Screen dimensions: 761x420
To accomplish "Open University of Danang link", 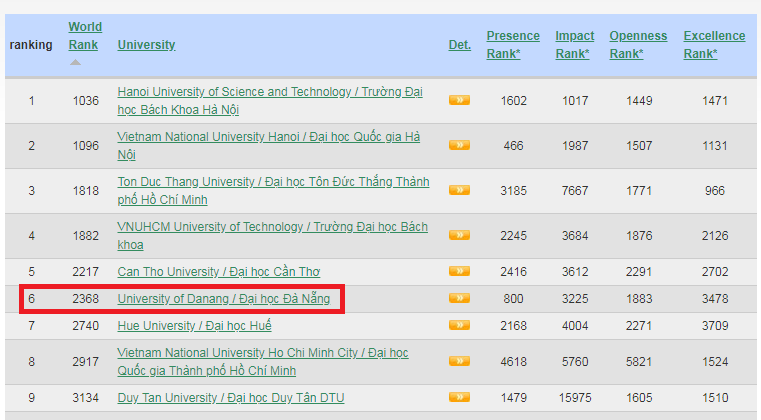I will (x=224, y=299).
